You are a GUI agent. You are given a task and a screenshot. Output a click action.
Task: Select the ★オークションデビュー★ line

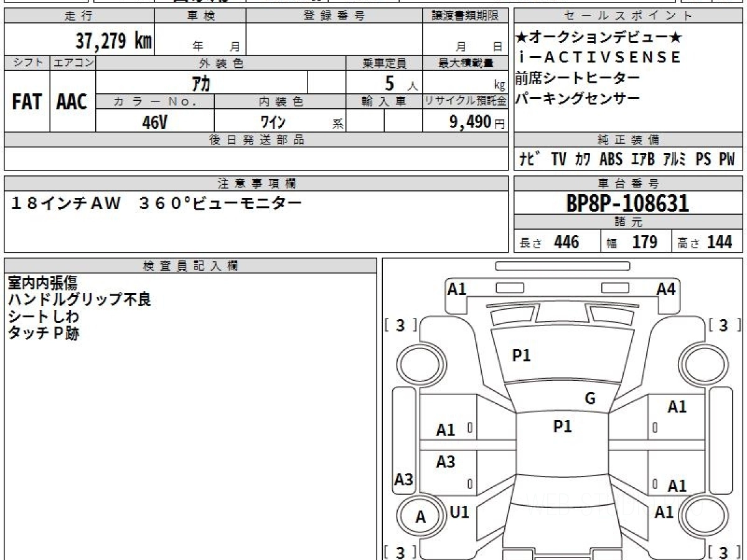pyautogui.click(x=599, y=37)
